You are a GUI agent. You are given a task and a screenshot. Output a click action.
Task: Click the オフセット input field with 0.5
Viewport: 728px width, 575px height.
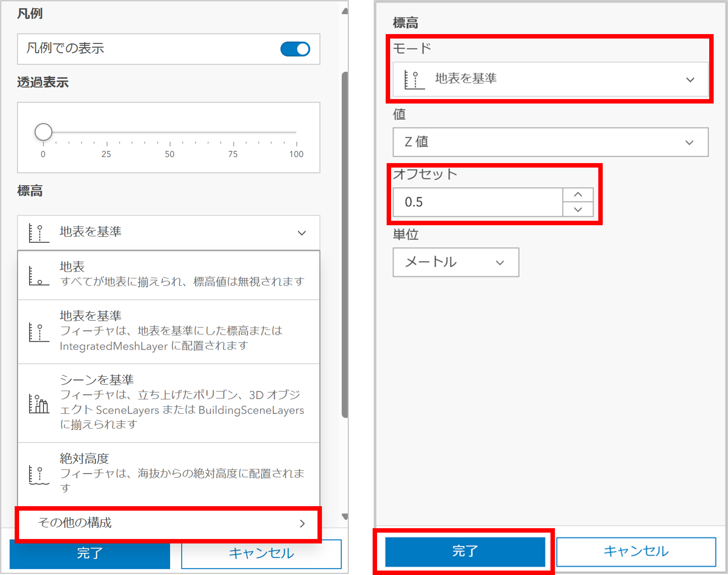478,202
